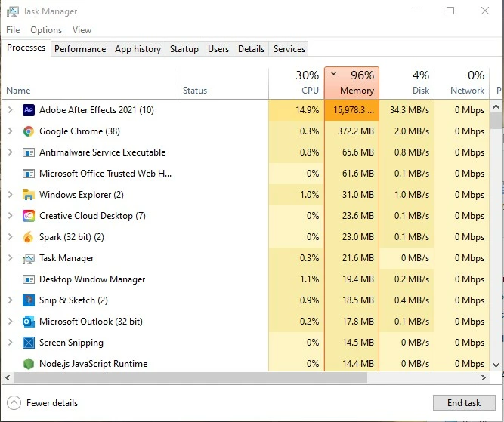Expand the Spark (32 bit) (2) group
This screenshot has width=504, height=422.
click(x=11, y=237)
